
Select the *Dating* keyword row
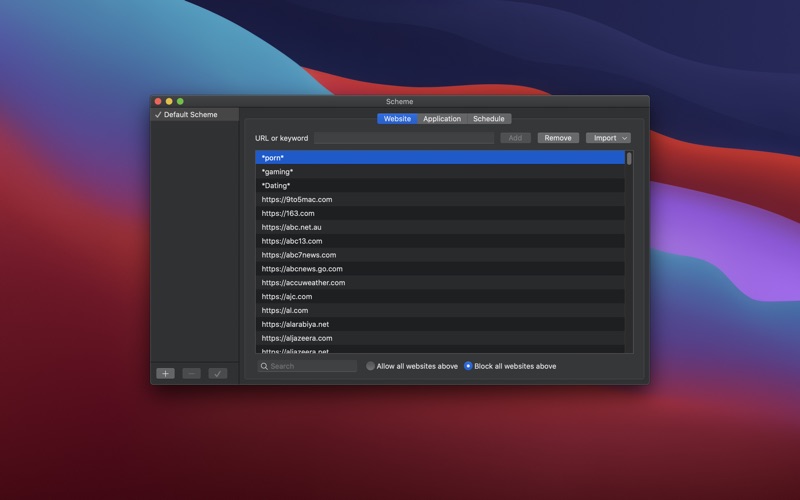pyautogui.click(x=440, y=186)
